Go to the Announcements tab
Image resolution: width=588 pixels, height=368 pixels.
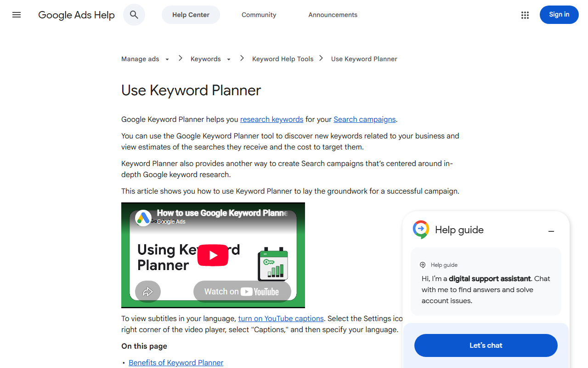333,15
